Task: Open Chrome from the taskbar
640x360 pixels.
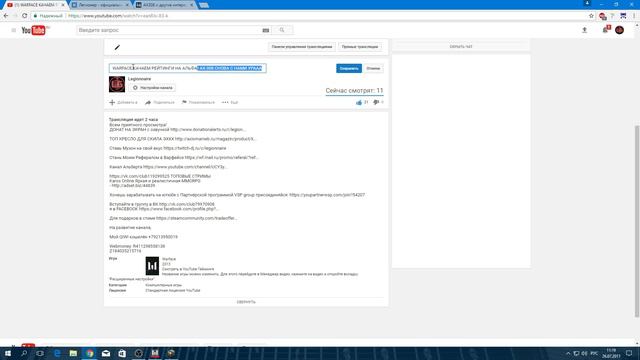Action: pos(89,353)
